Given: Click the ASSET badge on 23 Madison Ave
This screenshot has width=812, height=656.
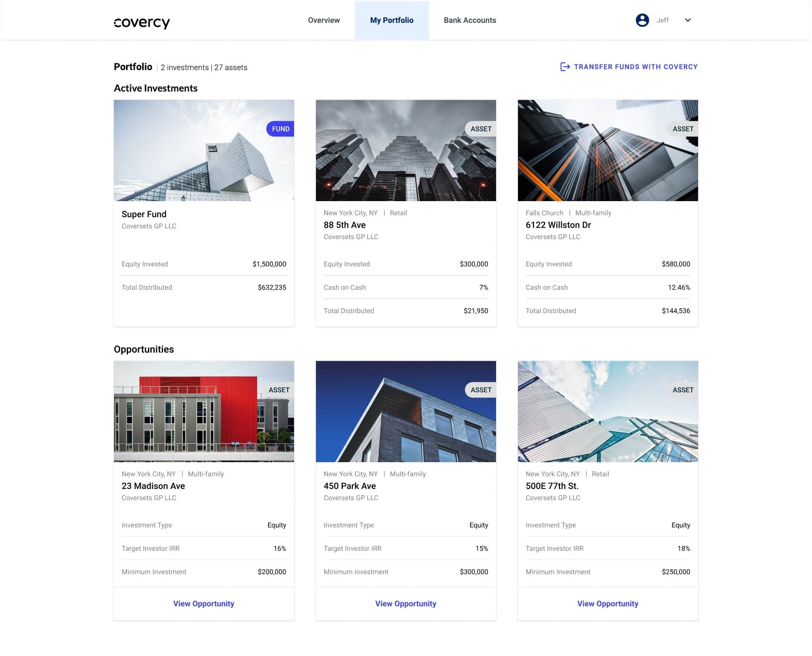Looking at the screenshot, I should tap(279, 390).
